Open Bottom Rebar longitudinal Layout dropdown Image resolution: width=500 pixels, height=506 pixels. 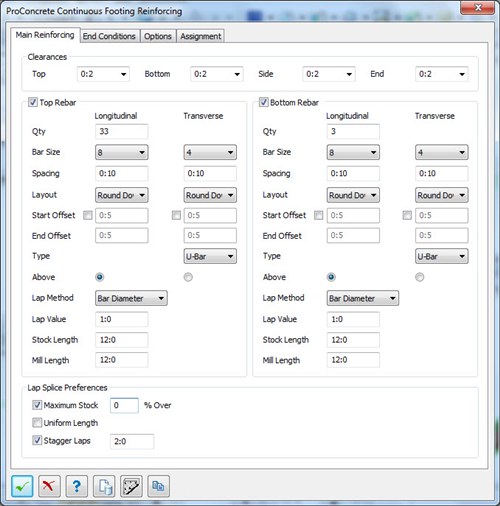coord(353,195)
